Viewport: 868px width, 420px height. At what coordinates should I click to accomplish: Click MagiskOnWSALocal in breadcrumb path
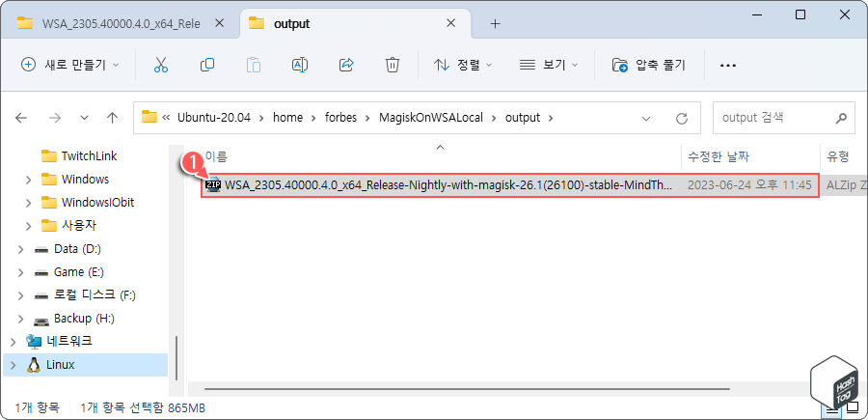[x=432, y=118]
